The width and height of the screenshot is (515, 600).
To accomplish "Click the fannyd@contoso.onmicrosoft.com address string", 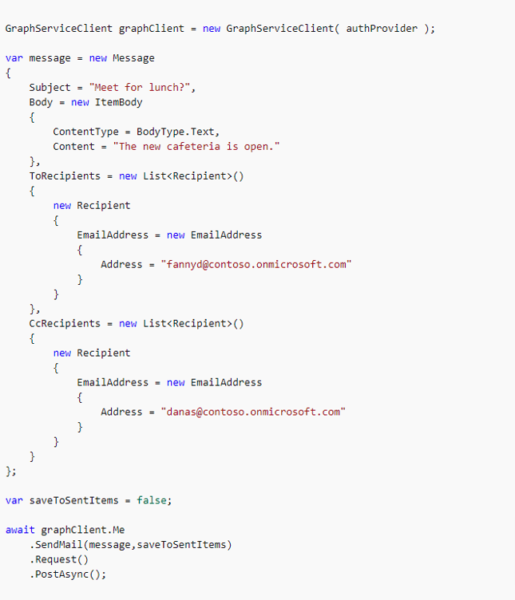I will [256, 264].
